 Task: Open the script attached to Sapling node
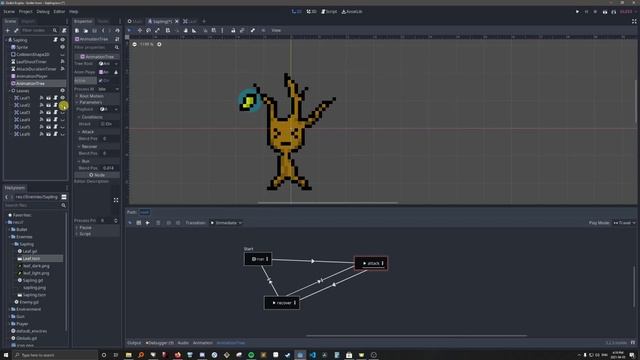point(56,40)
